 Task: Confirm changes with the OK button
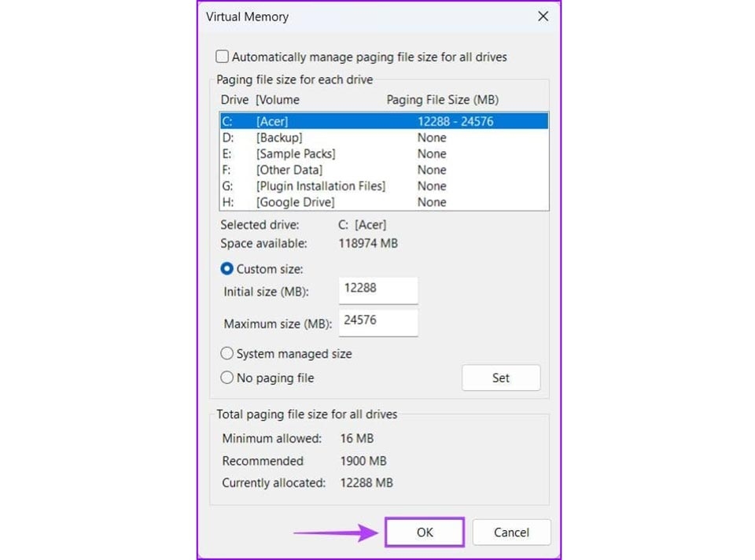pyautogui.click(x=424, y=532)
